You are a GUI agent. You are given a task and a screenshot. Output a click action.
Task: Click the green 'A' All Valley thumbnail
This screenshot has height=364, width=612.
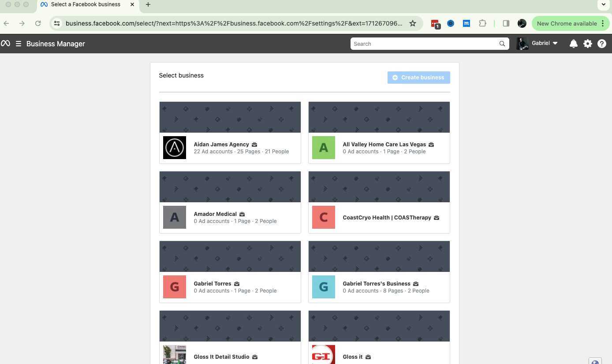(x=324, y=148)
